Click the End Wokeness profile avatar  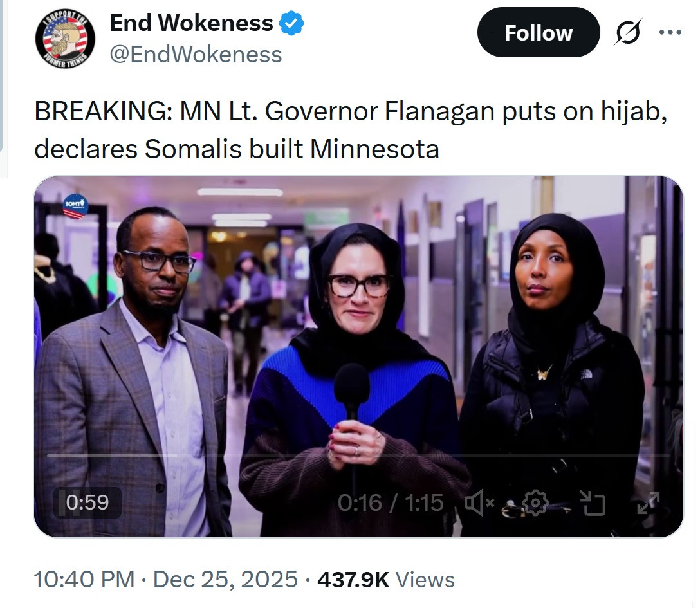pyautogui.click(x=65, y=39)
